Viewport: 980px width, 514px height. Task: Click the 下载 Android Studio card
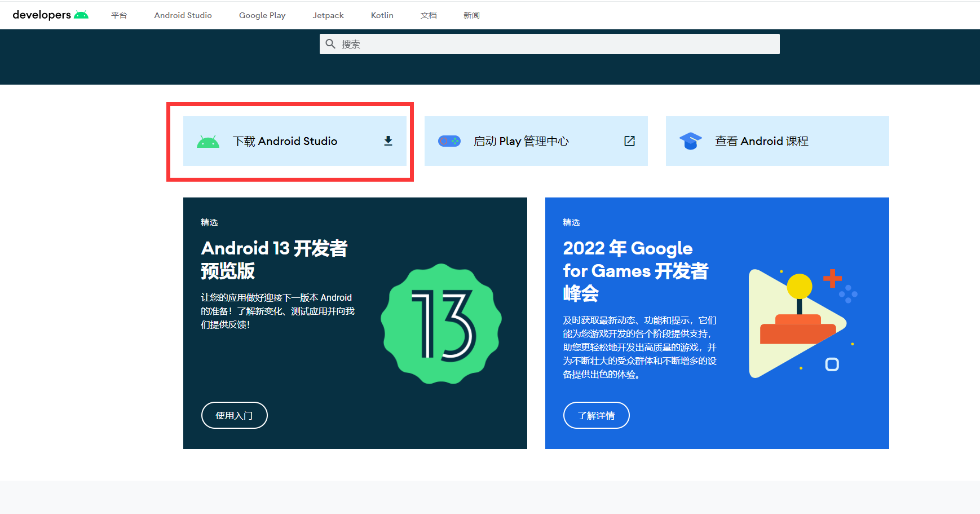(x=295, y=141)
